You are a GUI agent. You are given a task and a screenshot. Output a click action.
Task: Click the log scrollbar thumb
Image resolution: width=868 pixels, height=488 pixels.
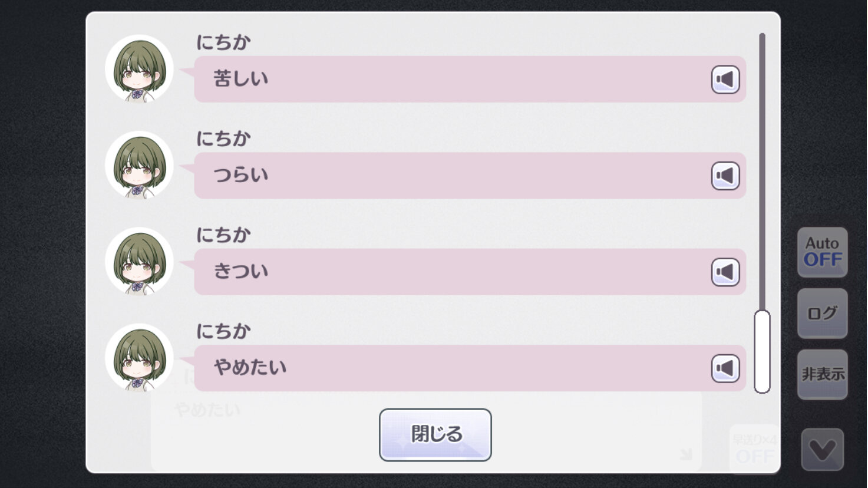click(x=762, y=351)
